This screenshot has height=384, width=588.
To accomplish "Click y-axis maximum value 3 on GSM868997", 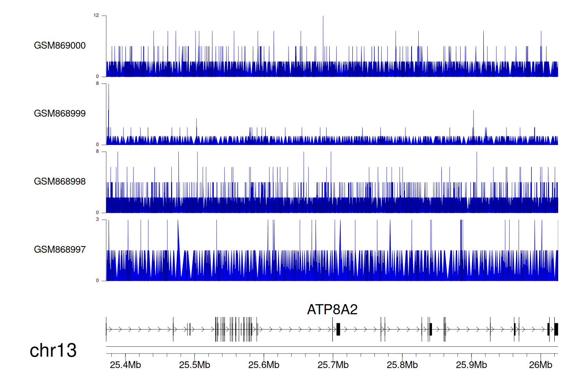I will (98, 219).
